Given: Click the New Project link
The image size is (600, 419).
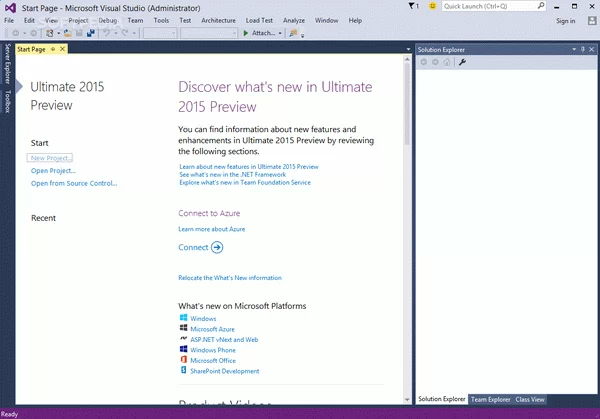Looking at the screenshot, I should (x=52, y=158).
